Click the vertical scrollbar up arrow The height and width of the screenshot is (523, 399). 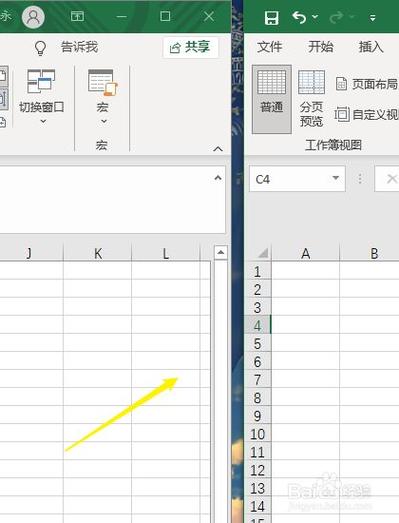tap(221, 252)
